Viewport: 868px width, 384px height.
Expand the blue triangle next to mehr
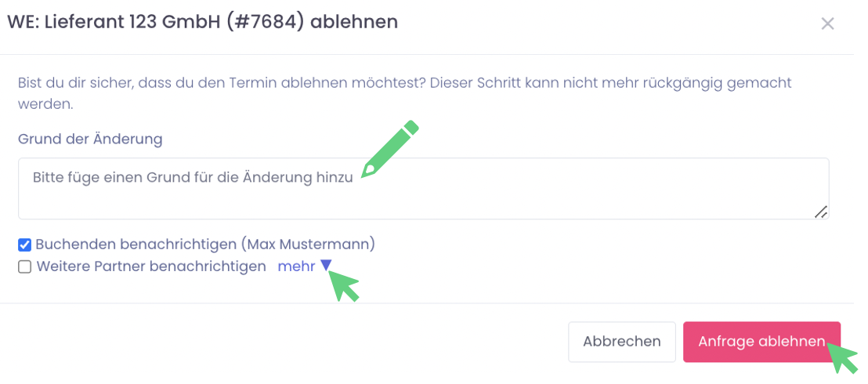(326, 266)
